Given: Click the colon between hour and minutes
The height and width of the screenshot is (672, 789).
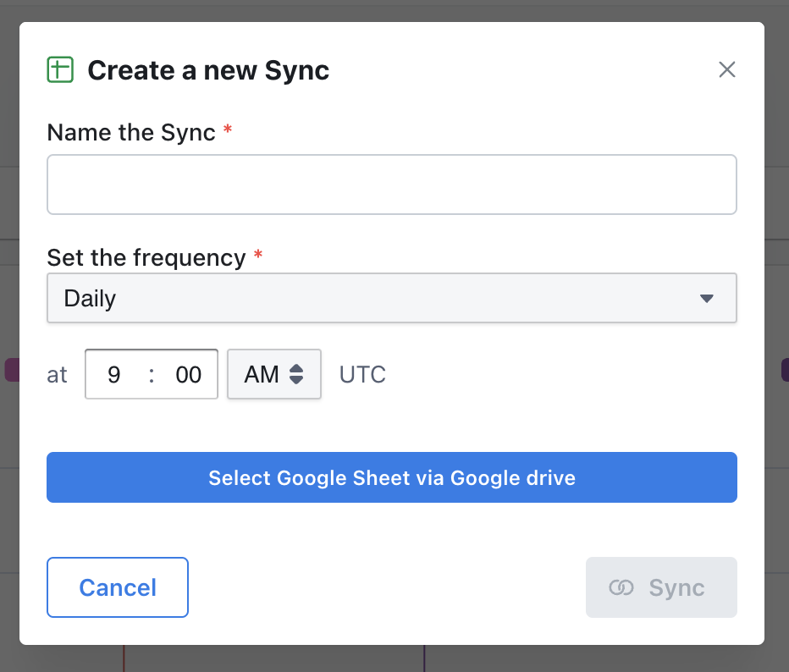Looking at the screenshot, I should coord(152,375).
